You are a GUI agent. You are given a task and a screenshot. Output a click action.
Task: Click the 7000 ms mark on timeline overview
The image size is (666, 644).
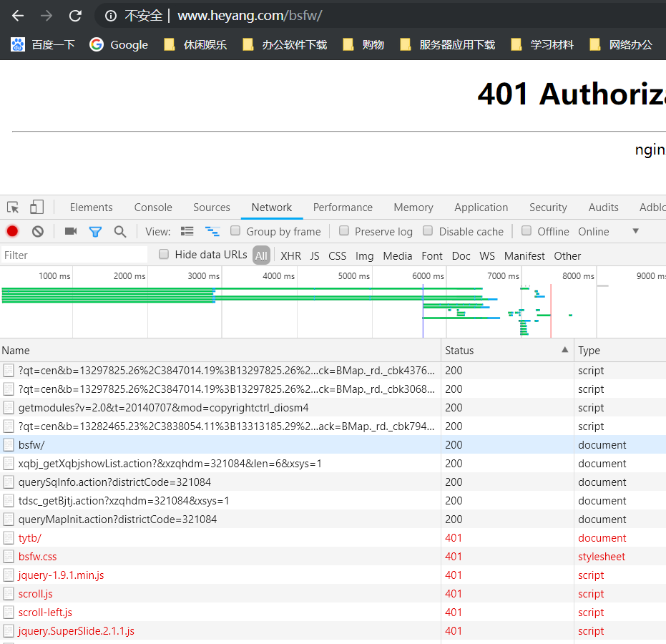[503, 276]
